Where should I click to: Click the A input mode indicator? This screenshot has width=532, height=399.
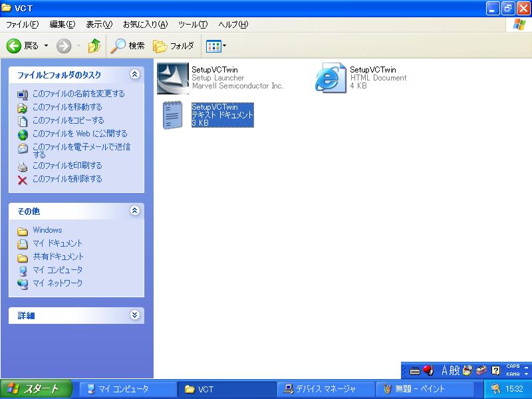click(x=444, y=370)
